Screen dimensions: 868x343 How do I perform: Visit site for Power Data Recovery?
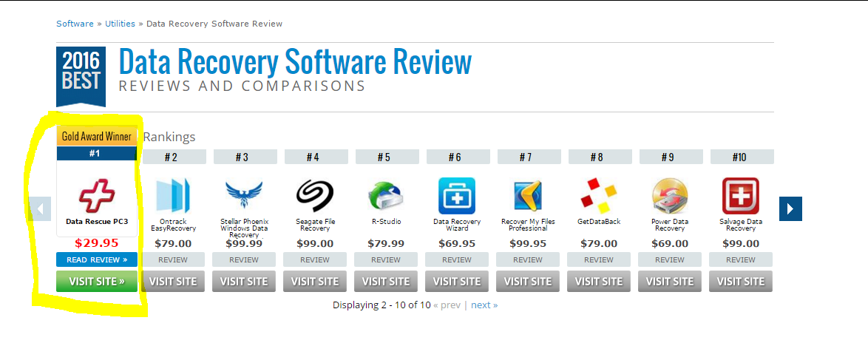click(669, 281)
